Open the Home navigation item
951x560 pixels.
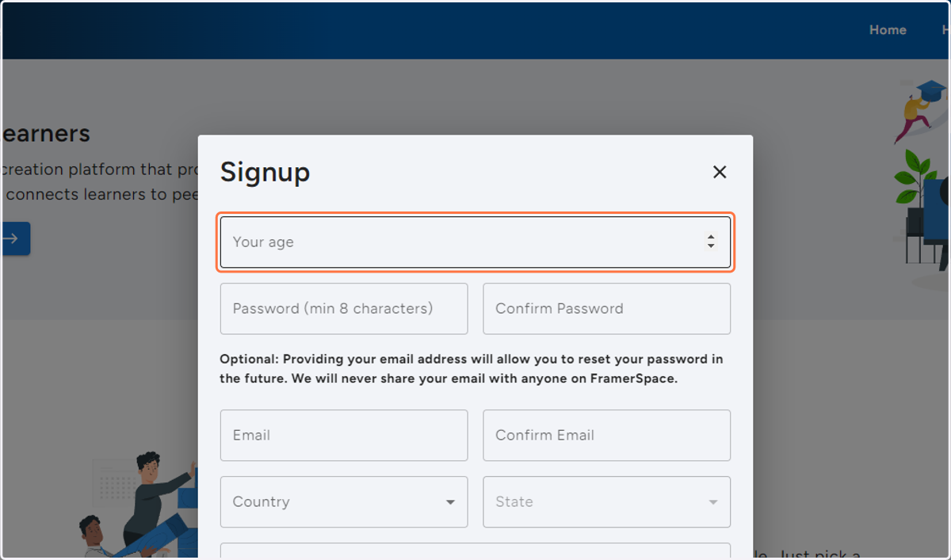(888, 30)
